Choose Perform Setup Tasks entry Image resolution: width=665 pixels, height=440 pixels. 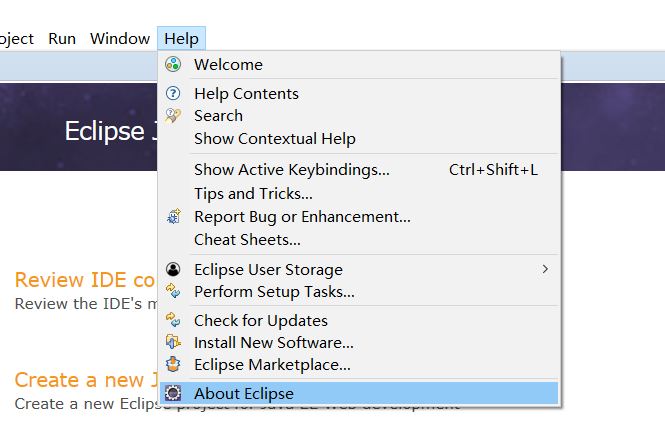pos(359,291)
